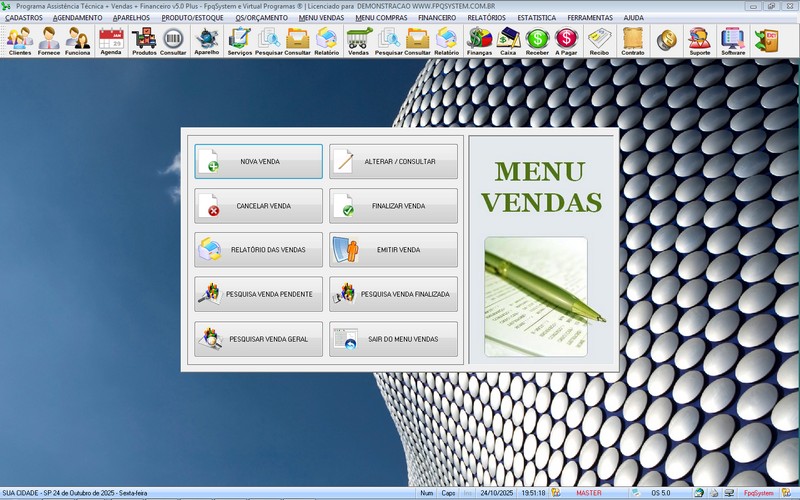The image size is (800, 500).
Task: Click the 19:51:18 clock in status bar
Action: click(x=533, y=493)
